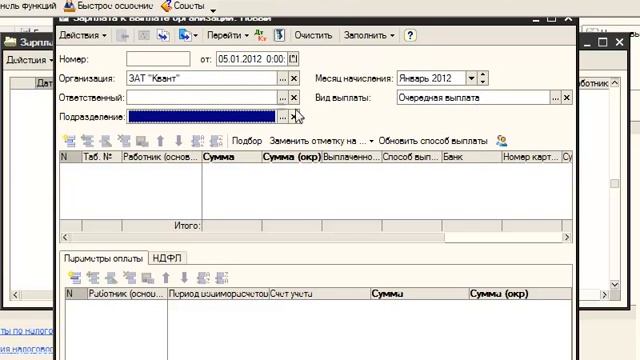Clear the Ответственный field with the X
This screenshot has height=360, width=640.
[294, 98]
